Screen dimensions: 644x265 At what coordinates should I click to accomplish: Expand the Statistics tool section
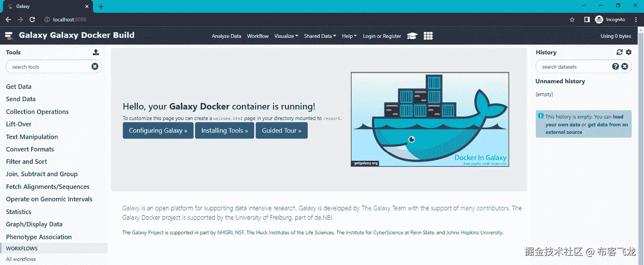19,212
